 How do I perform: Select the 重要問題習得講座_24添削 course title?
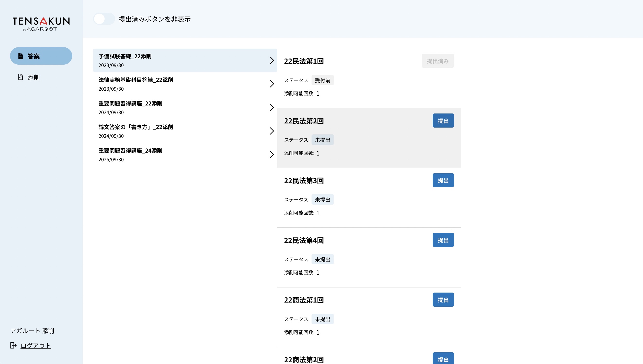pyautogui.click(x=130, y=151)
